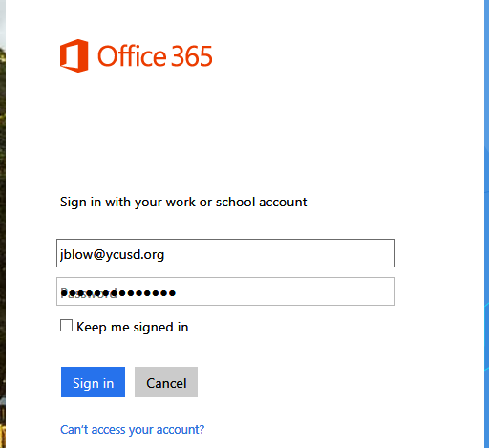Click the Office 365 wordmark text
489x448 pixels.
click(x=155, y=56)
